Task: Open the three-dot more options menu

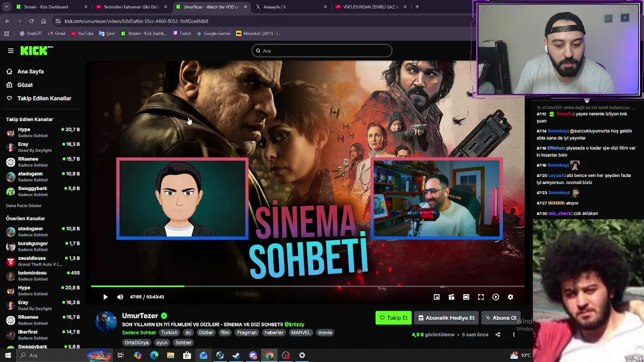Action: point(514,334)
